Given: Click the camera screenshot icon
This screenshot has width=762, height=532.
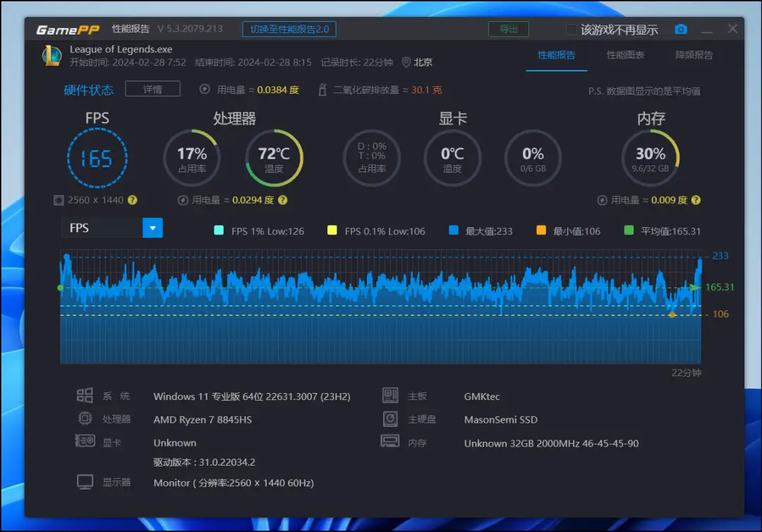Looking at the screenshot, I should 681,29.
